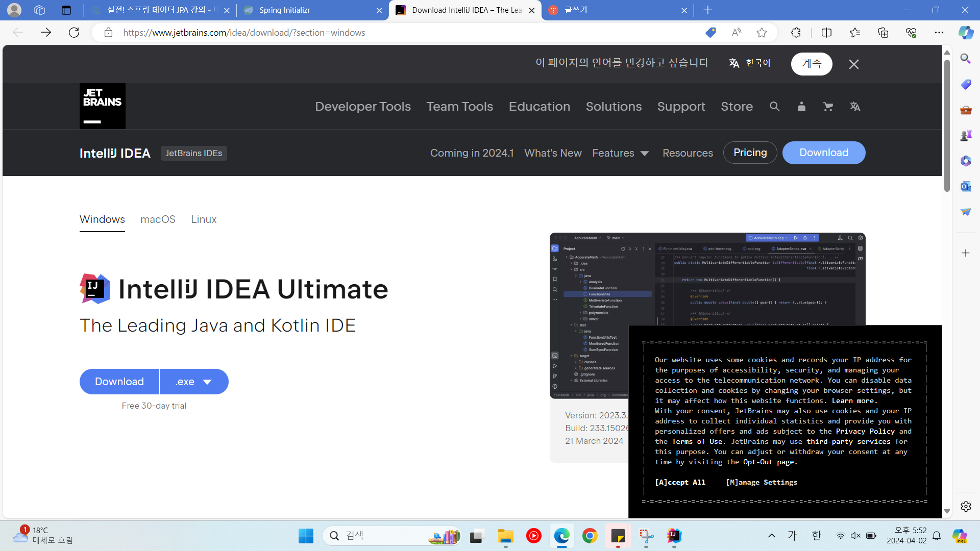Image resolution: width=980 pixels, height=551 pixels.
Task: Show hidden system tray icons
Action: (x=771, y=536)
